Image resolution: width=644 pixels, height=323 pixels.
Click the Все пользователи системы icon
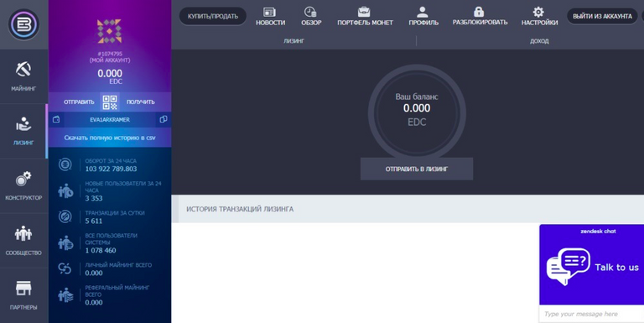(65, 242)
